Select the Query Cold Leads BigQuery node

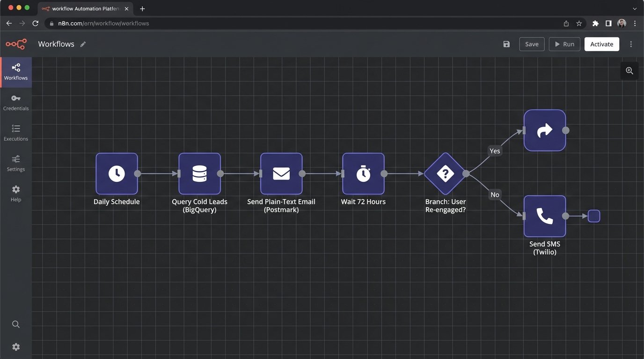pos(199,173)
